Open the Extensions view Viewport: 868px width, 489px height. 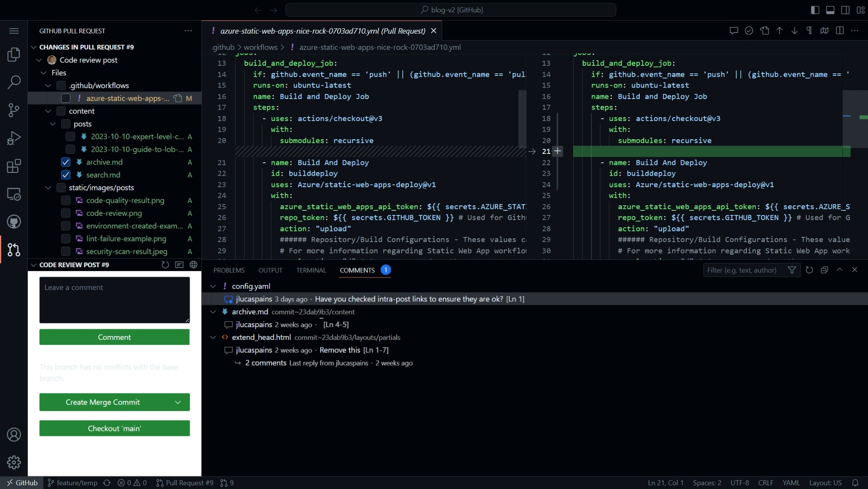14,166
